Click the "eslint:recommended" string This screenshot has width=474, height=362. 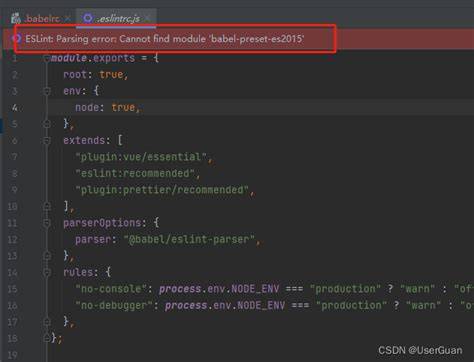[135, 173]
